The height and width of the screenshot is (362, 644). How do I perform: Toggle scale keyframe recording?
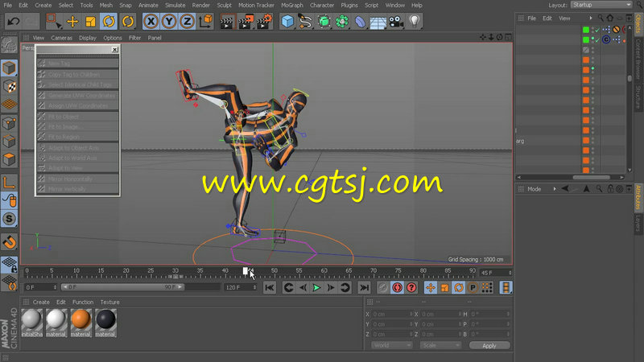pyautogui.click(x=444, y=288)
